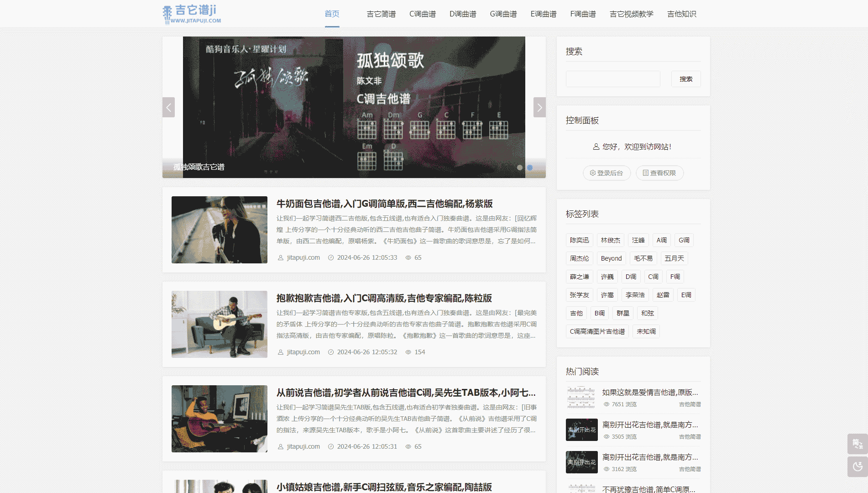
Task: Open hot article with 3505 浏览
Action: click(x=650, y=425)
